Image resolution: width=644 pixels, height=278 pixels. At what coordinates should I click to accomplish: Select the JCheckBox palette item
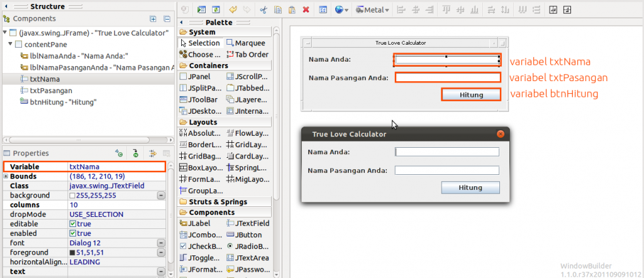tap(201, 247)
